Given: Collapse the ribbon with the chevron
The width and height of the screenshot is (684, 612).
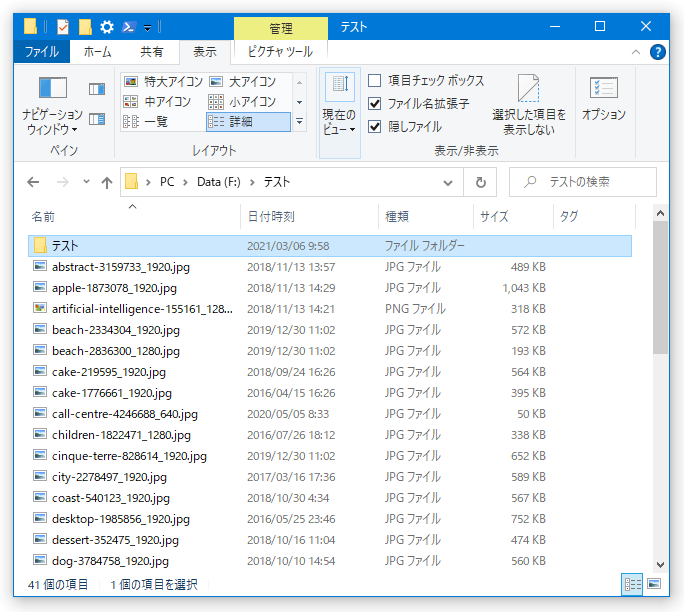Looking at the screenshot, I should pyautogui.click(x=636, y=52).
